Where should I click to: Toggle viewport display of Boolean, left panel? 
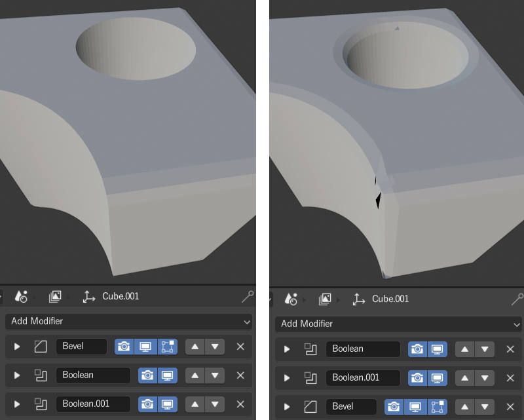168,375
